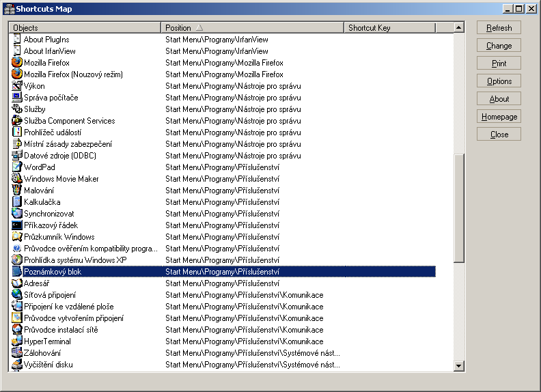The width and height of the screenshot is (541, 392).
Task: Click the Průvodce instalací sítě icon
Action: [x=17, y=329]
